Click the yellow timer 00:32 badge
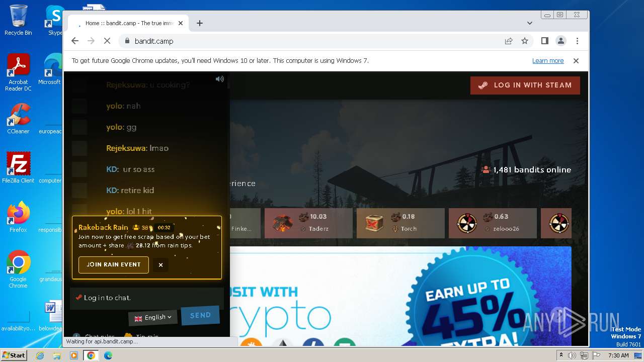 164,228
